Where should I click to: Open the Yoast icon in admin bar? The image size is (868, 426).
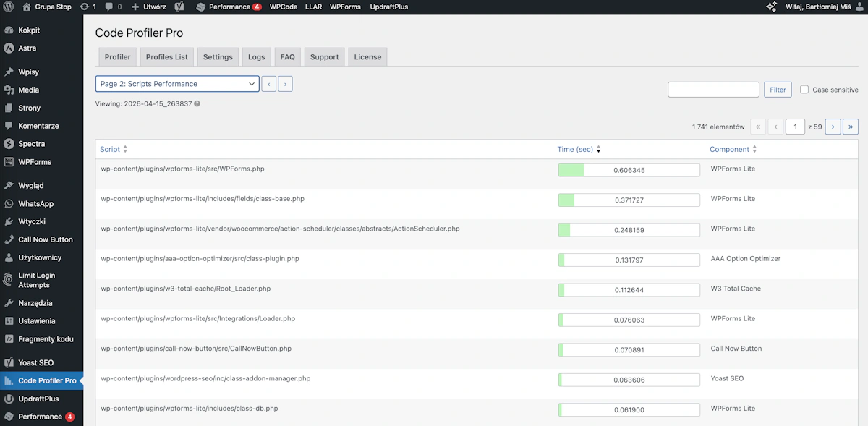click(x=179, y=7)
